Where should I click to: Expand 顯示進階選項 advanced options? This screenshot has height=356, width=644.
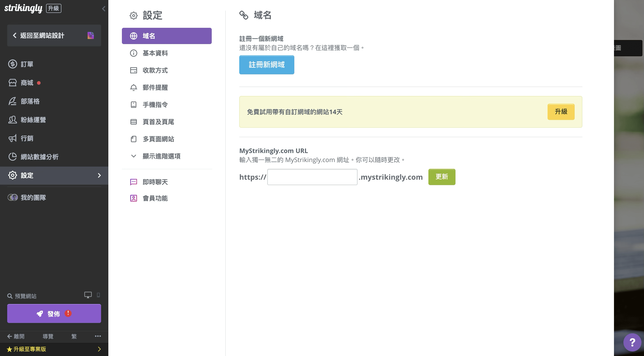161,156
